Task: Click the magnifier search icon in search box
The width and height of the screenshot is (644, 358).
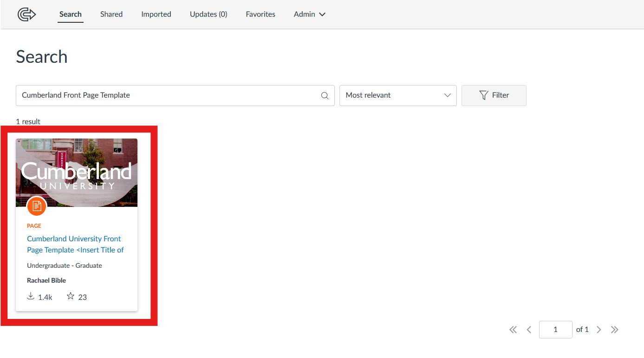Action: (325, 96)
